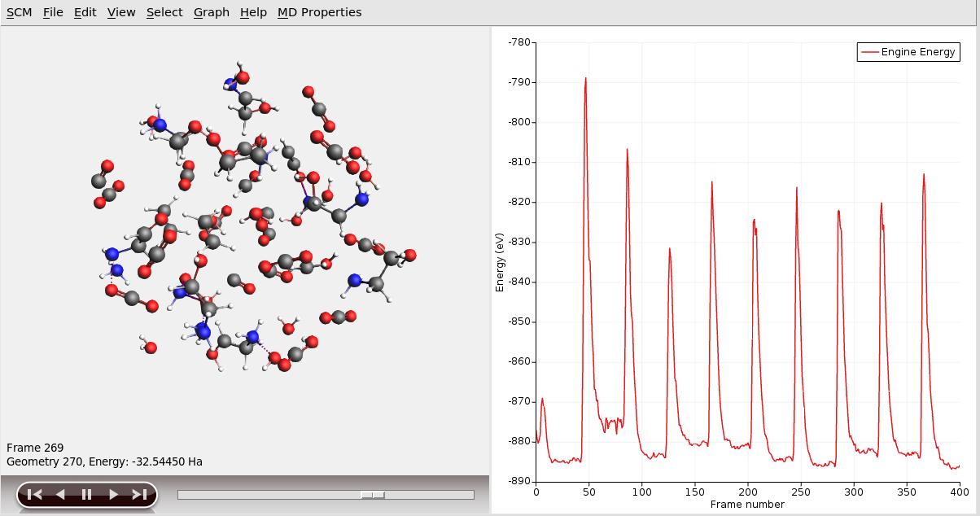Image resolution: width=980 pixels, height=516 pixels.
Task: Click the Energy (eV) axis label
Action: pos(500,262)
